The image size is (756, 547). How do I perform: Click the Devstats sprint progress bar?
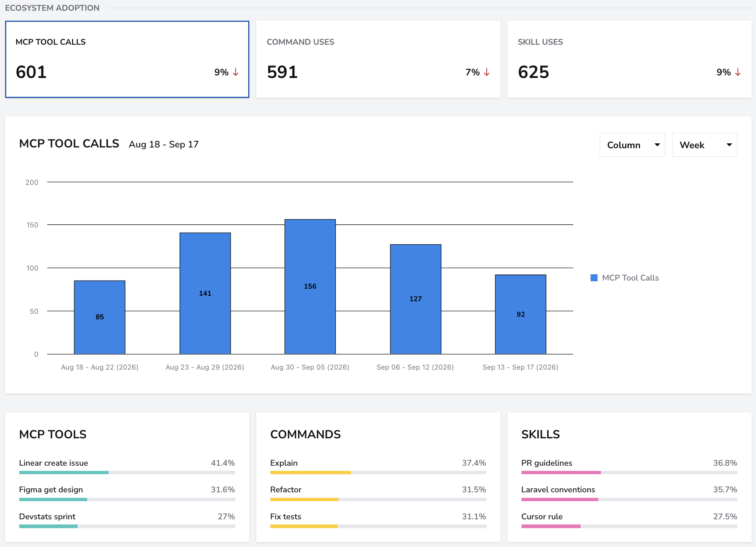127,526
